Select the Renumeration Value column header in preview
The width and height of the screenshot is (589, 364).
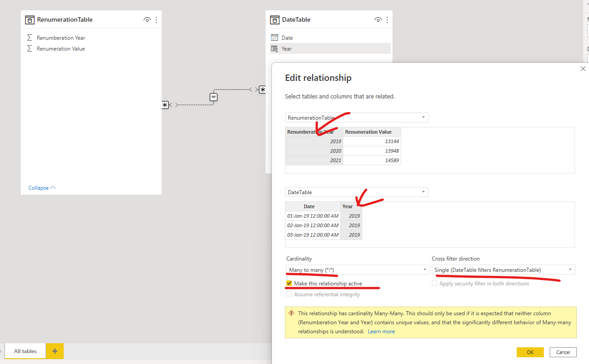[372, 132]
